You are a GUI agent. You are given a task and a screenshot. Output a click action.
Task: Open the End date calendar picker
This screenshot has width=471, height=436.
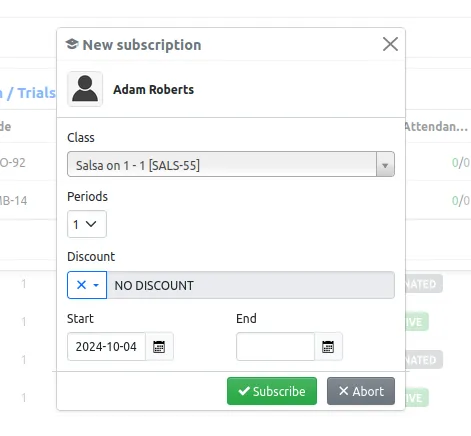(328, 347)
